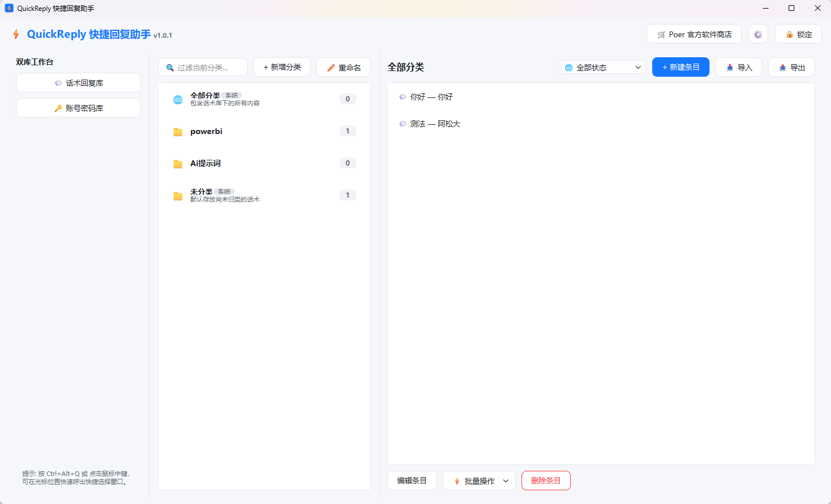Click the 锁定 lock button
The height and width of the screenshot is (504, 831).
pyautogui.click(x=798, y=34)
